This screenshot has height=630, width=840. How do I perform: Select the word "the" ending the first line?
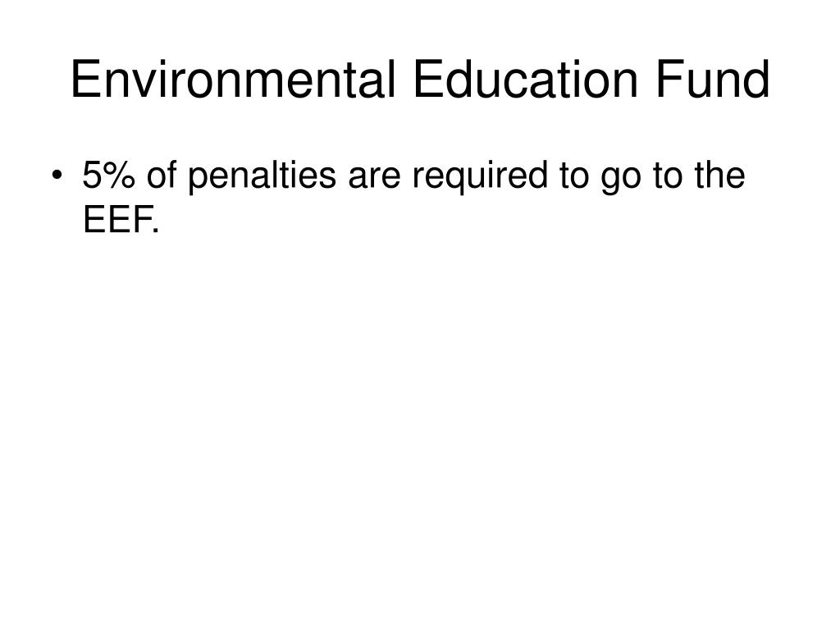[x=719, y=175]
